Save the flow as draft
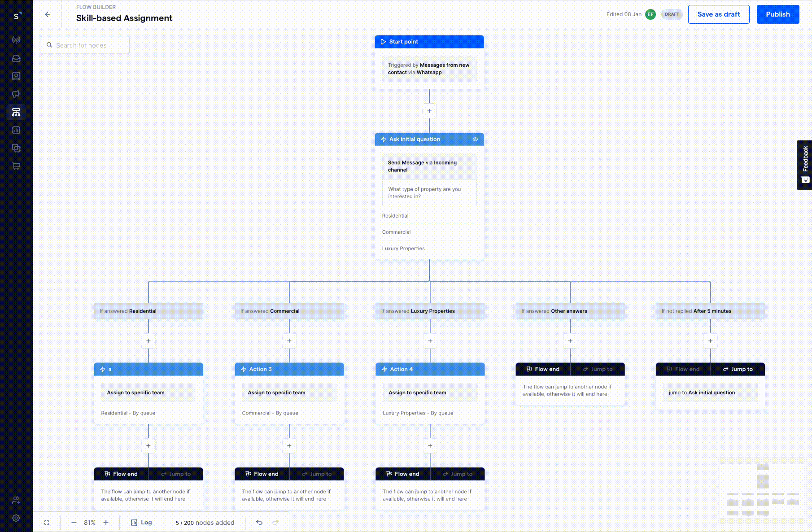The height and width of the screenshot is (532, 812). point(719,14)
